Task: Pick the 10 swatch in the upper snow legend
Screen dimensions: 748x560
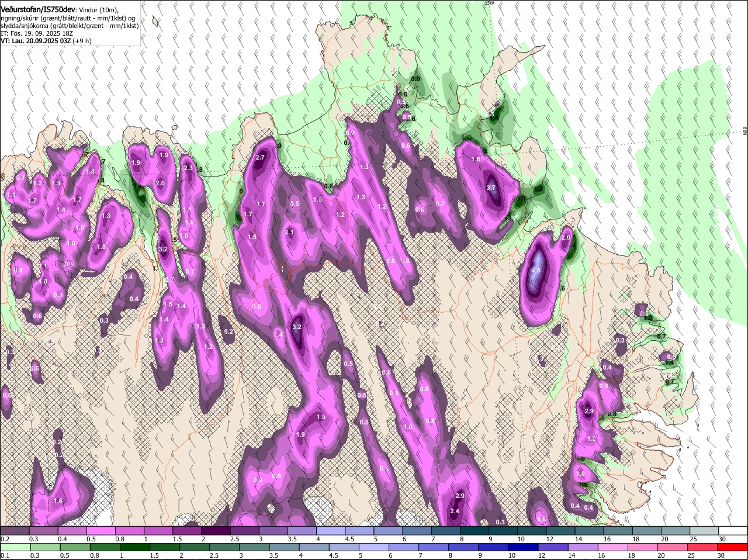Action: coord(531,531)
